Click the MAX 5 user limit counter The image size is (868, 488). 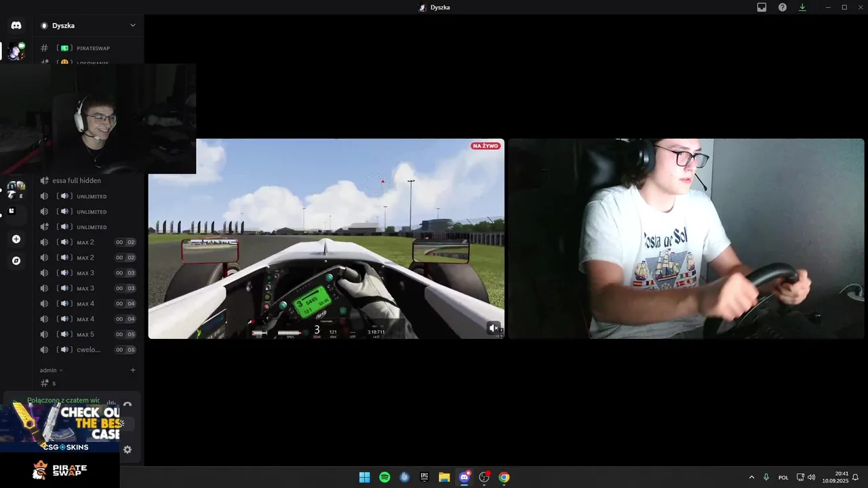pos(125,334)
